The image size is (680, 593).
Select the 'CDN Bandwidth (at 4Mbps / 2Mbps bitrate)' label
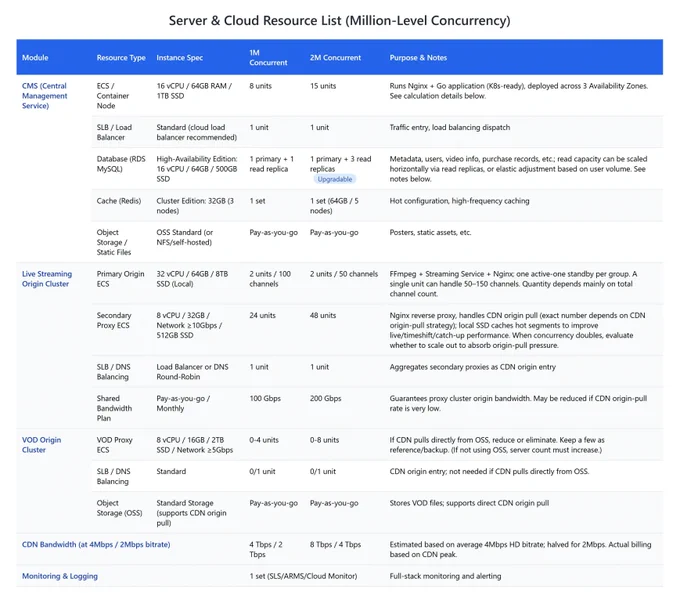click(96, 544)
